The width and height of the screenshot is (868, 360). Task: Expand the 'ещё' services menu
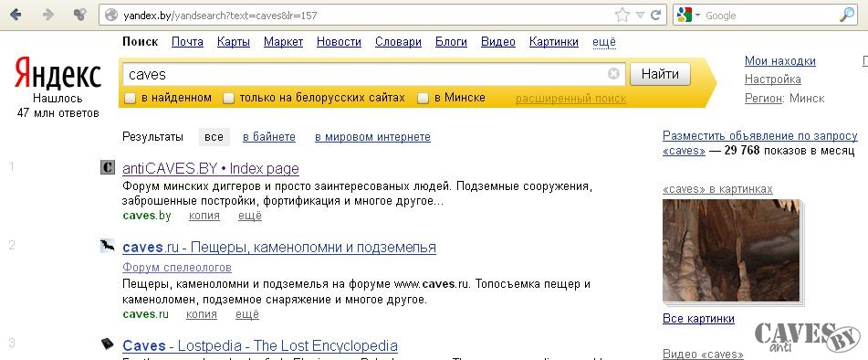(604, 42)
